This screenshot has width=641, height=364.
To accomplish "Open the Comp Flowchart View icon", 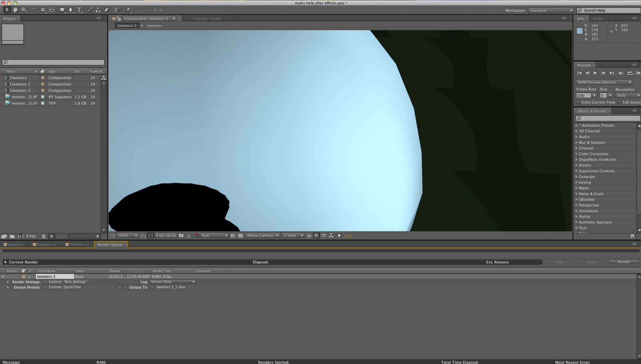I will [x=331, y=235].
